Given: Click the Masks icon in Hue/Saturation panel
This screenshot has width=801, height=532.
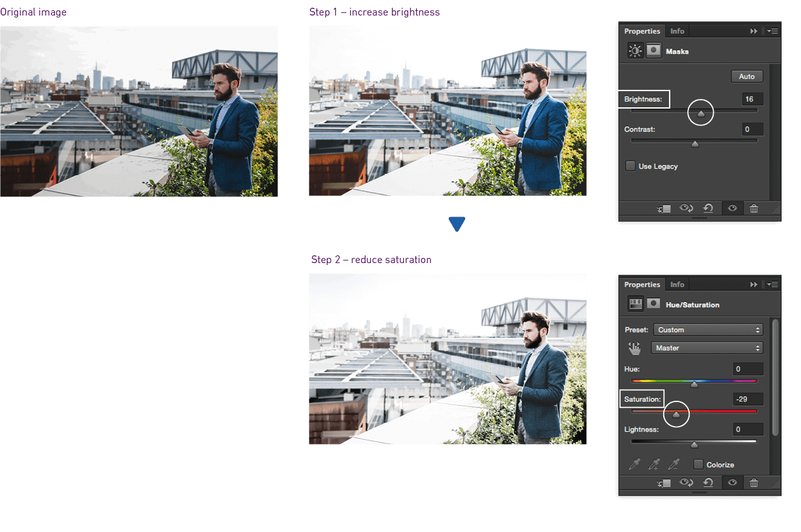Looking at the screenshot, I should [x=653, y=304].
